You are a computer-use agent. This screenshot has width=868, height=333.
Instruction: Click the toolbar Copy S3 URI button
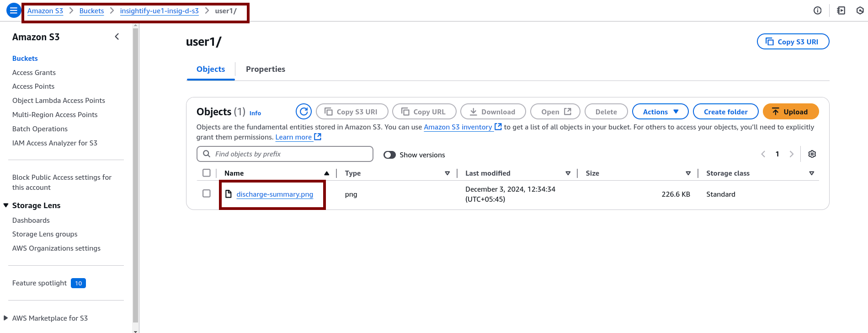pos(352,112)
